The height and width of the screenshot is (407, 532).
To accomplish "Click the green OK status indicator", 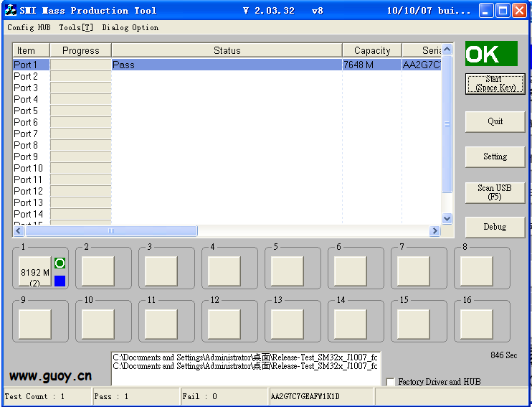I will [491, 54].
